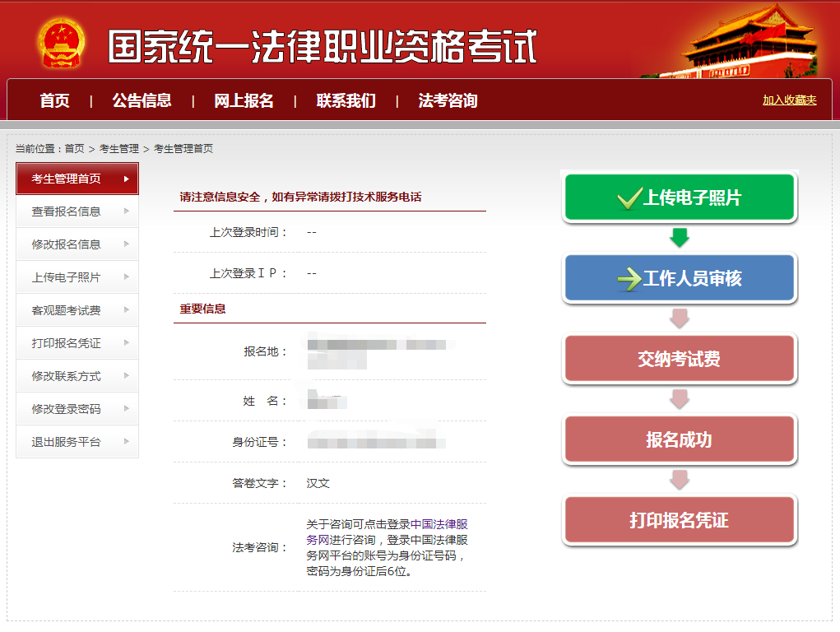
Task: Click 考生管理 in the breadcrumb
Action: [118, 149]
